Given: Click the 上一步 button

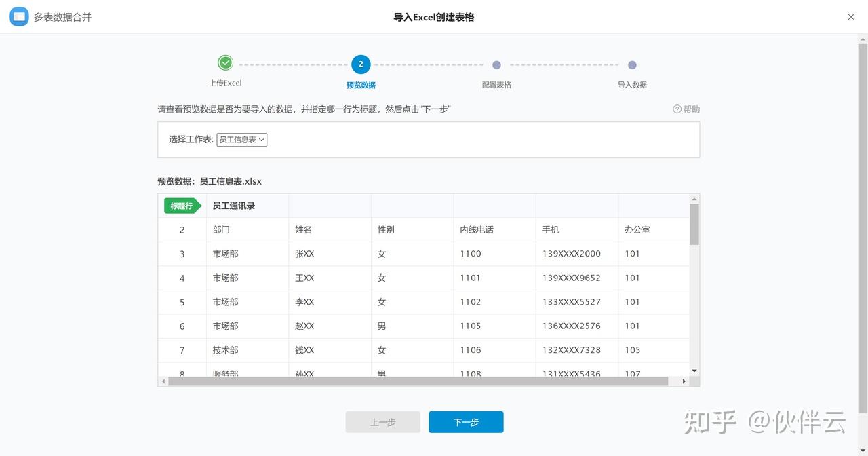Looking at the screenshot, I should pos(383,422).
